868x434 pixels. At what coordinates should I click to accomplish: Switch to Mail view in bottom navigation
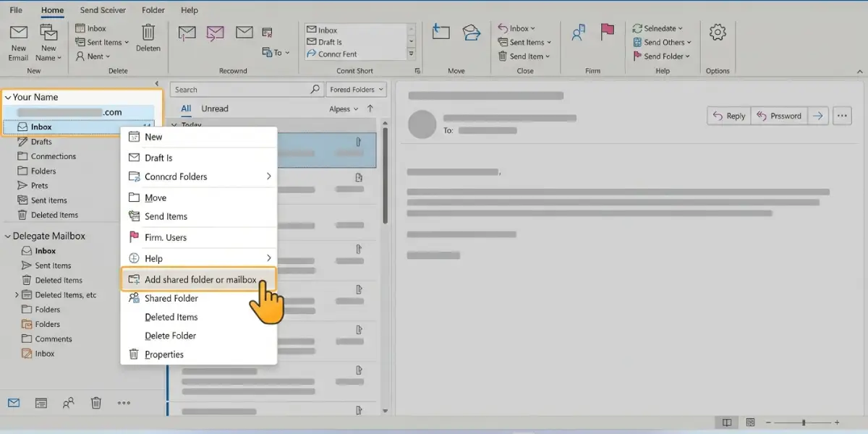point(14,403)
